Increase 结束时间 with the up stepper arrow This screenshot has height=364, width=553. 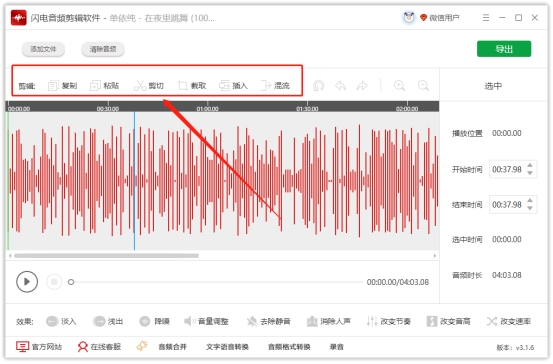(530, 201)
